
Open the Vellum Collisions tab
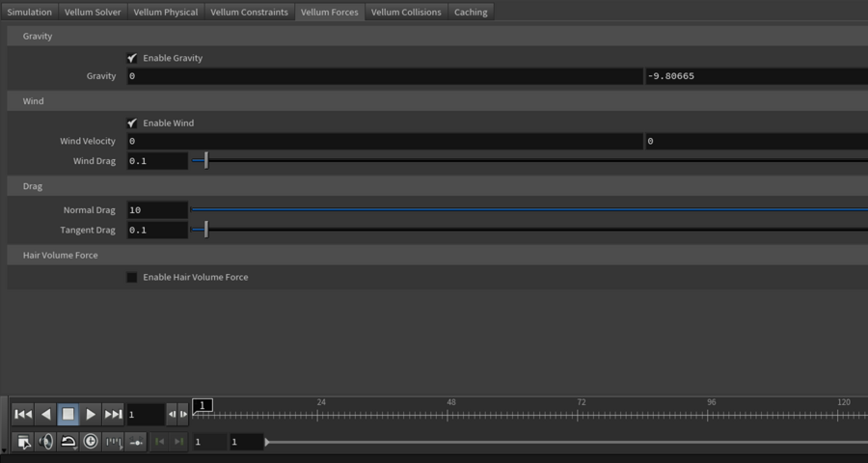(x=406, y=13)
